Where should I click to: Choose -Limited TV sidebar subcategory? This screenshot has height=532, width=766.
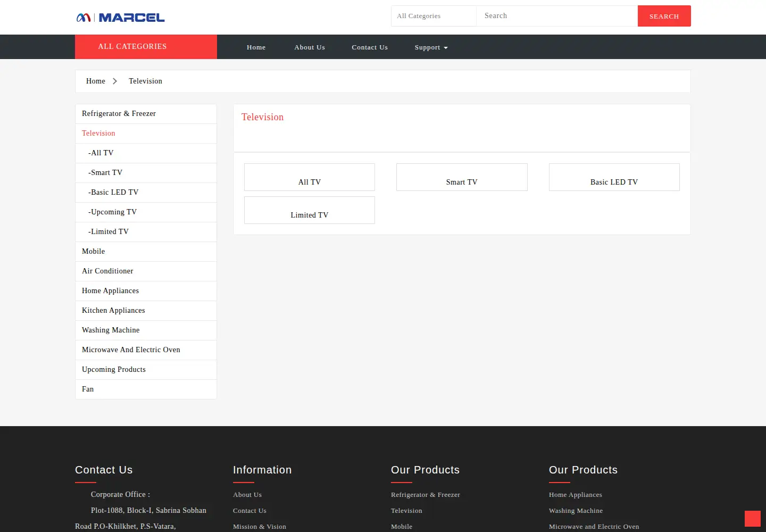(146, 232)
